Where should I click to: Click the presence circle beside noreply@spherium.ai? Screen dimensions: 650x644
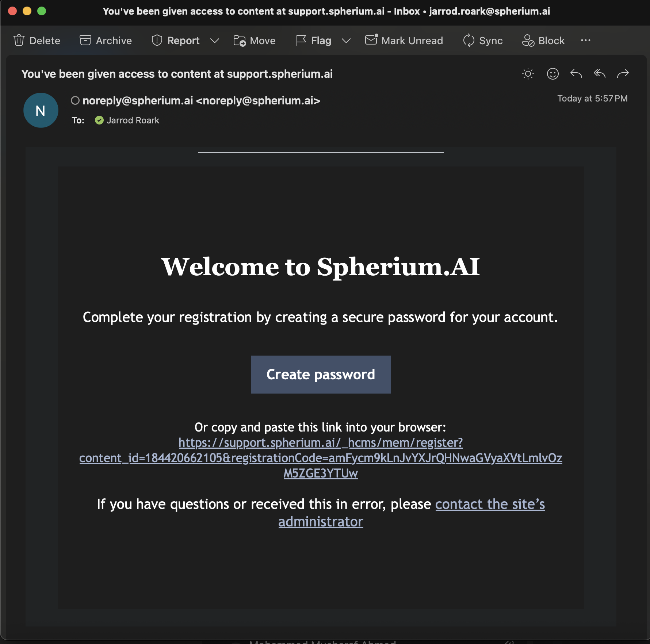point(75,100)
